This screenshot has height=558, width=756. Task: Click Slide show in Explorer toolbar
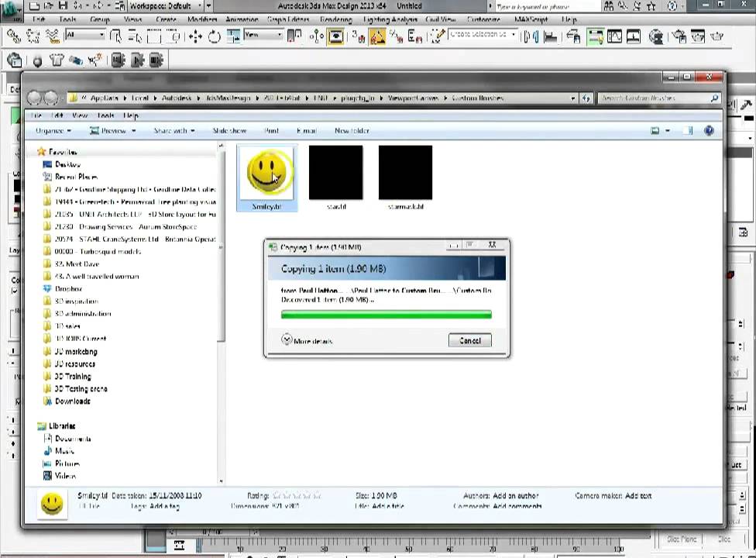tap(229, 131)
